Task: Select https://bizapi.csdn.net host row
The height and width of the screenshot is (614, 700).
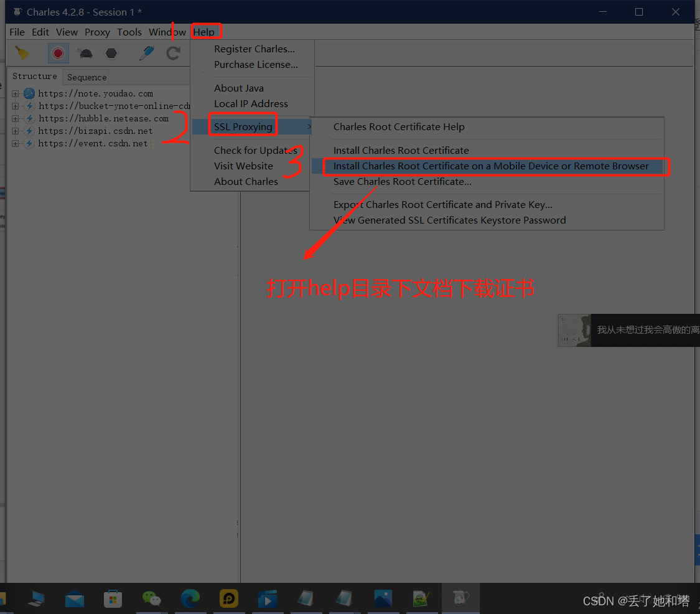Action: click(95, 131)
